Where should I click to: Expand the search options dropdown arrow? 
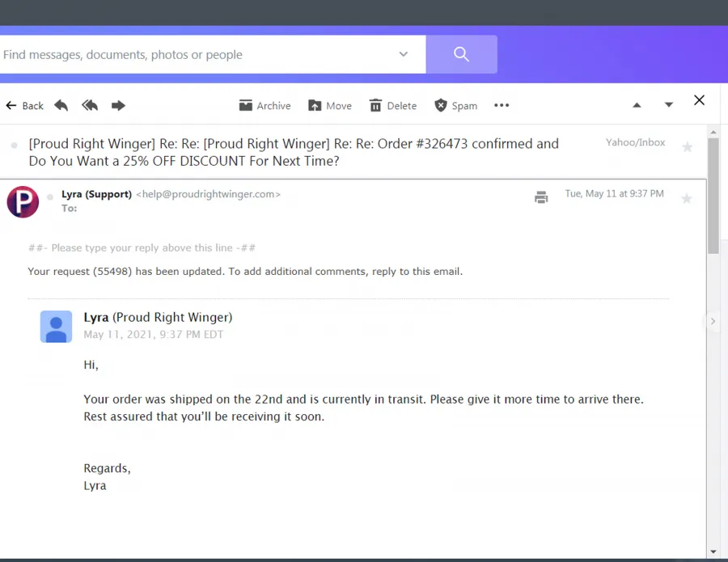[x=404, y=54]
